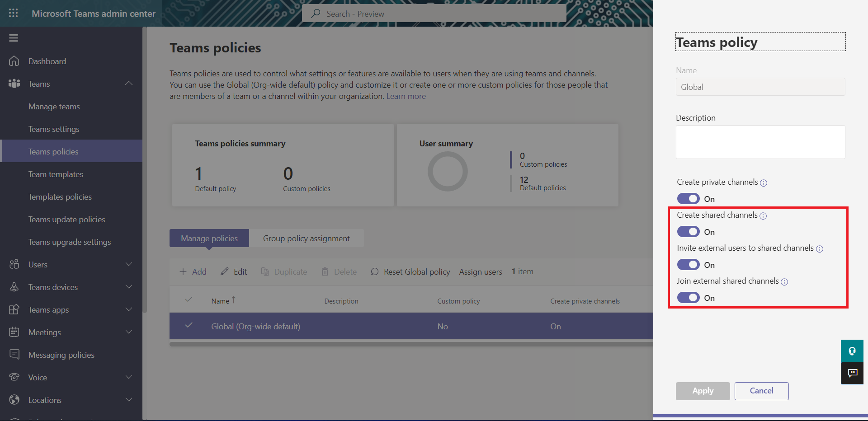Image resolution: width=868 pixels, height=421 pixels.
Task: Expand the Users section in sidebar
Action: (x=129, y=264)
